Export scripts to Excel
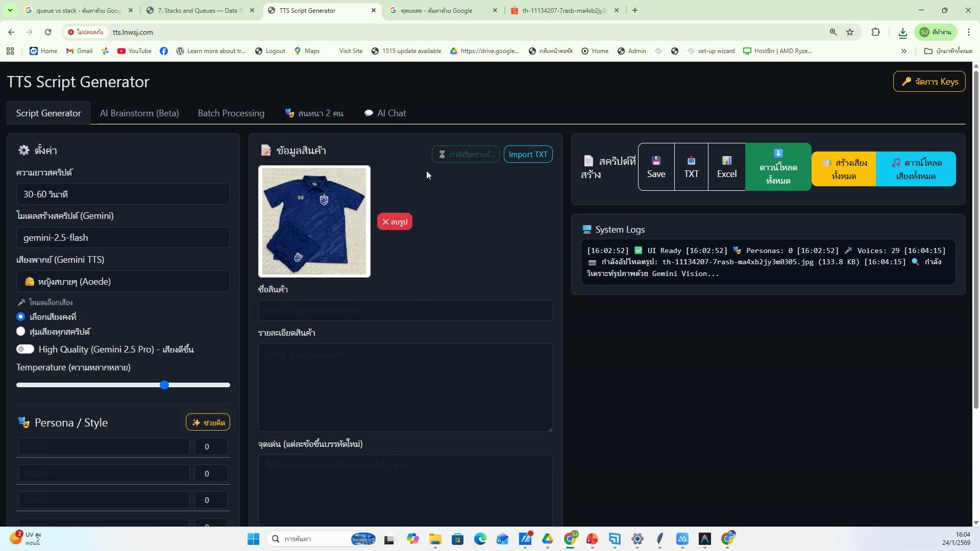The height and width of the screenshot is (551, 980). 726,167
